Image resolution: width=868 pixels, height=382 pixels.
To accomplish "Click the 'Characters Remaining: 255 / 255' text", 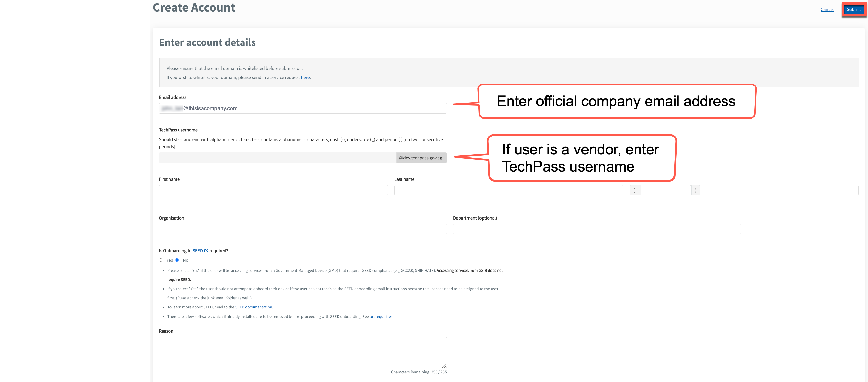I will [419, 372].
